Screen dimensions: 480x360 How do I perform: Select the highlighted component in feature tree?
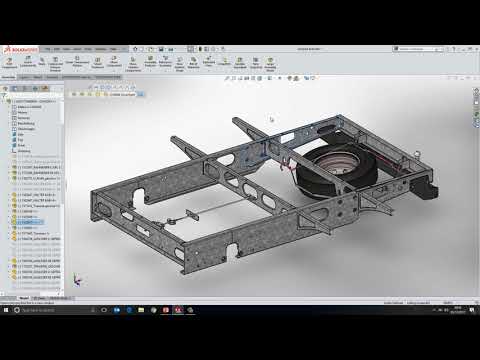point(28,222)
